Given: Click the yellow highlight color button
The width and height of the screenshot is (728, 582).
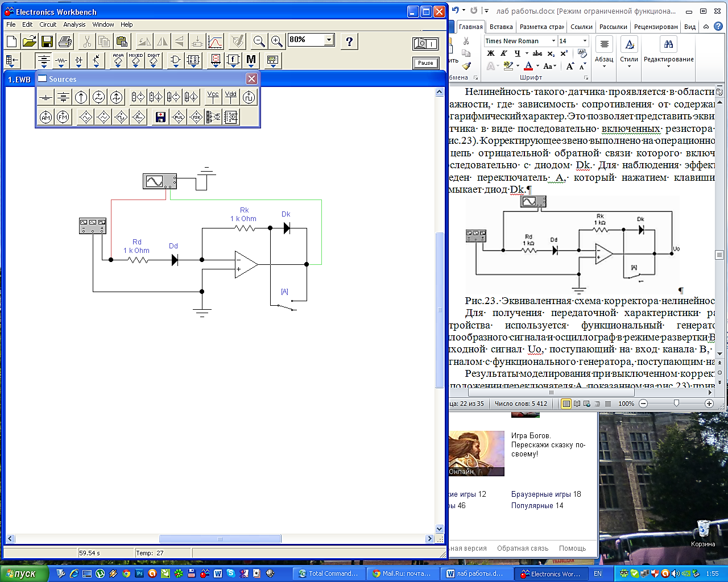Looking at the screenshot, I should [x=508, y=66].
